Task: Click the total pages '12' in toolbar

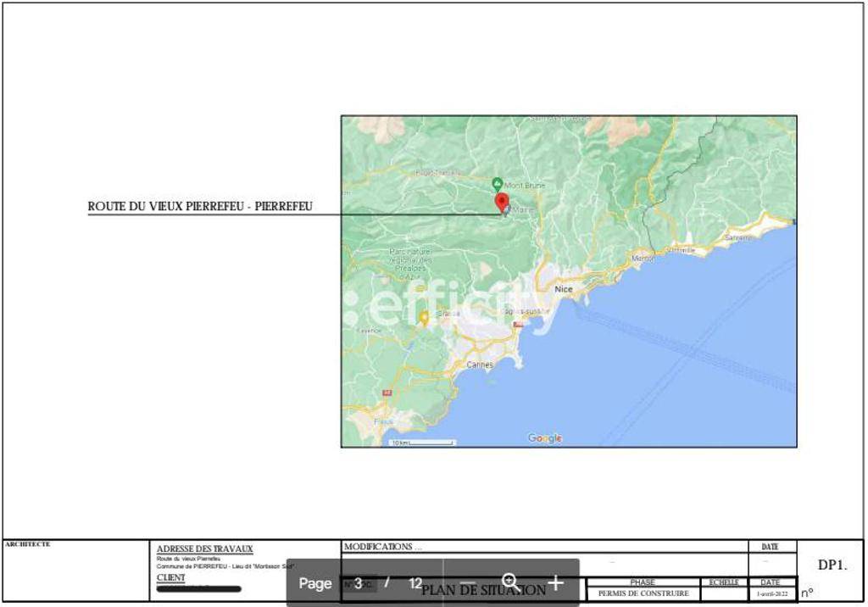Action: [415, 584]
